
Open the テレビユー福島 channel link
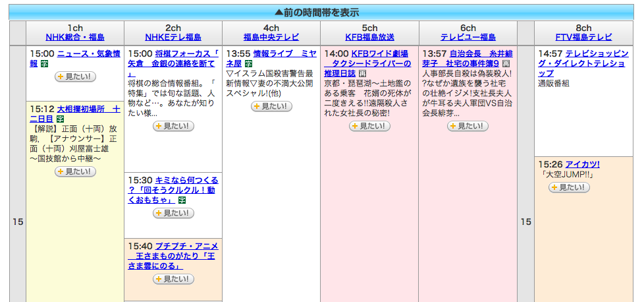click(468, 38)
